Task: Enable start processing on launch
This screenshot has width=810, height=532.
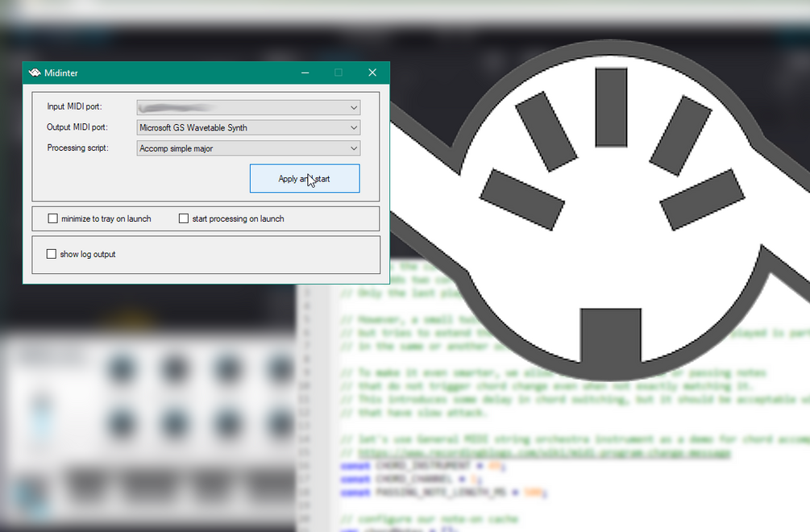Action: point(184,218)
